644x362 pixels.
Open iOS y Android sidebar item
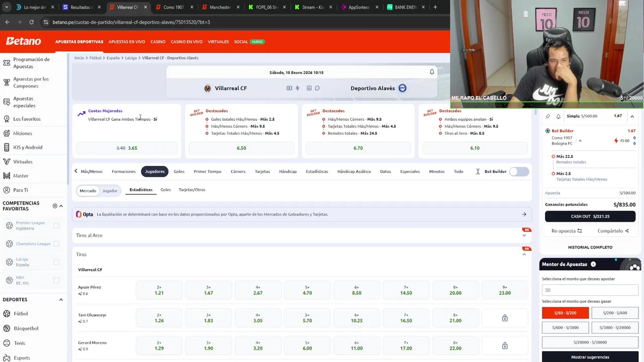coord(28,147)
